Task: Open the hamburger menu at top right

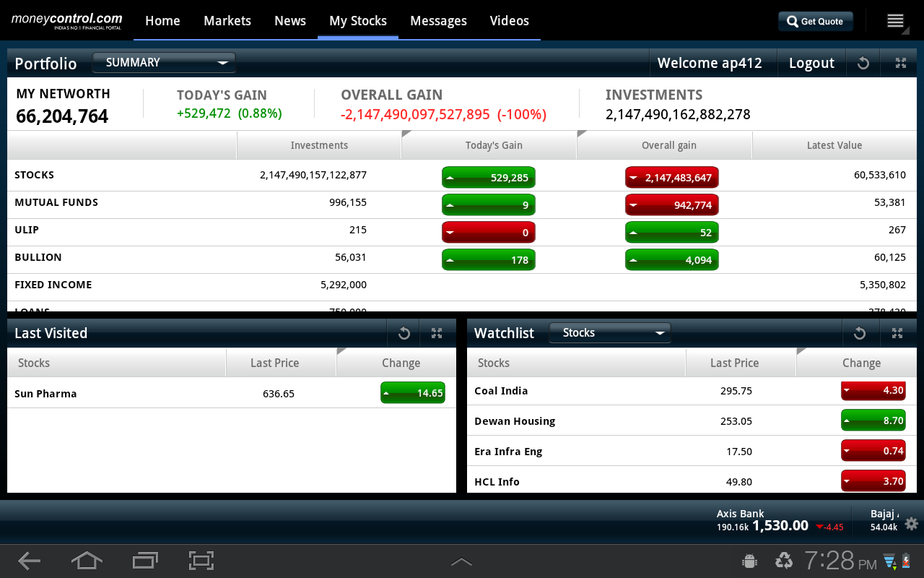Action: (x=895, y=21)
